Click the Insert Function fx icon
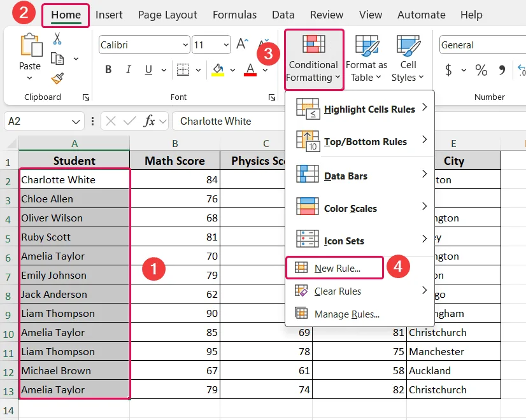 point(149,121)
